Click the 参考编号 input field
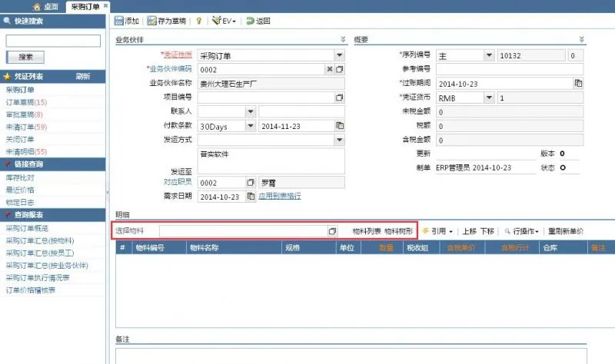 pos(510,69)
